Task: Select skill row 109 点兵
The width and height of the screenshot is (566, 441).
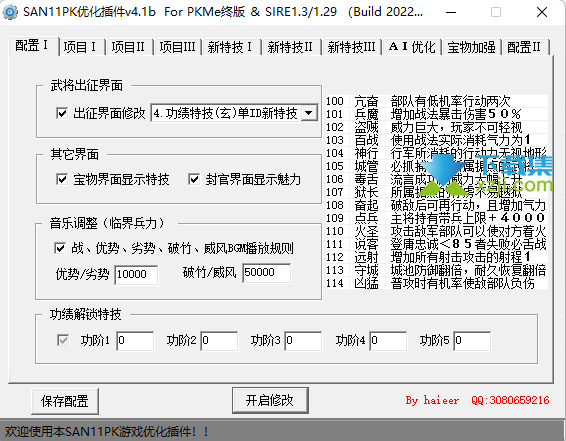Action: [437, 218]
